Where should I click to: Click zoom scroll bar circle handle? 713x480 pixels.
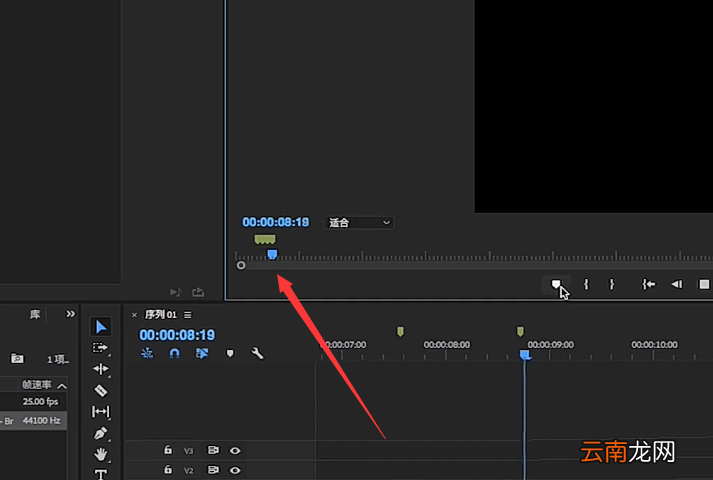coord(241,265)
